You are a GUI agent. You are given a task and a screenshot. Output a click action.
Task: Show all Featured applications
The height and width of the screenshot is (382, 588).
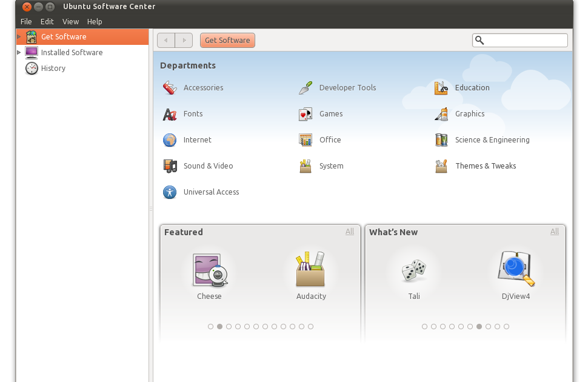350,232
